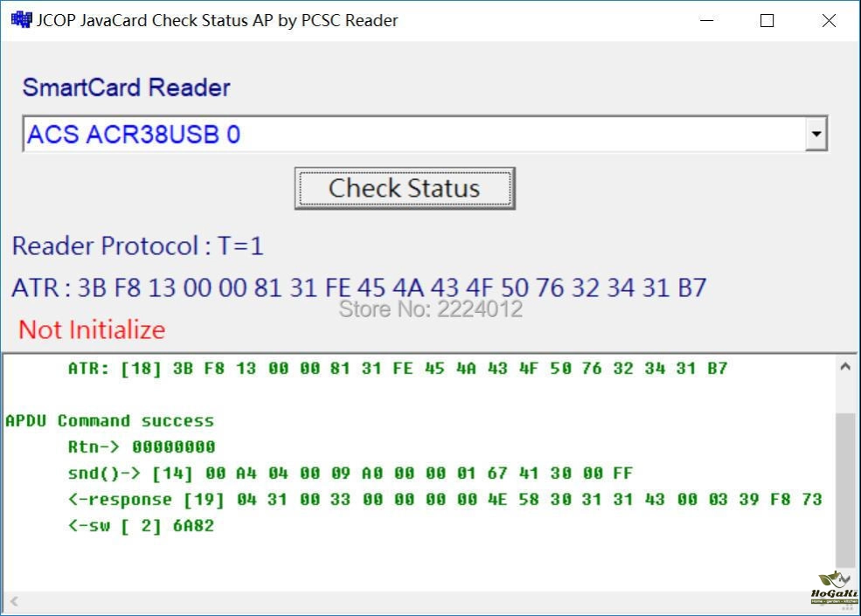Open the SmartCard Reader dropdown arrow

(x=816, y=135)
